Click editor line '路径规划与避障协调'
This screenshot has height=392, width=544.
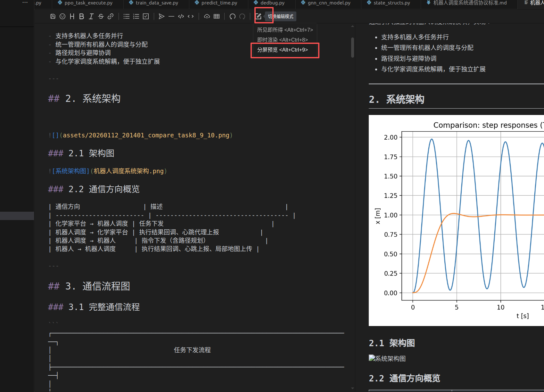(83, 53)
